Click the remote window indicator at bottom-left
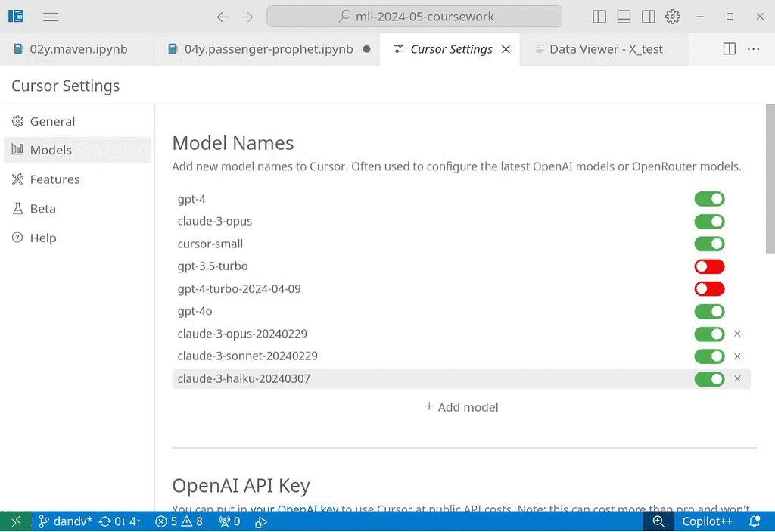Image resolution: width=775 pixels, height=532 pixels. (x=15, y=521)
